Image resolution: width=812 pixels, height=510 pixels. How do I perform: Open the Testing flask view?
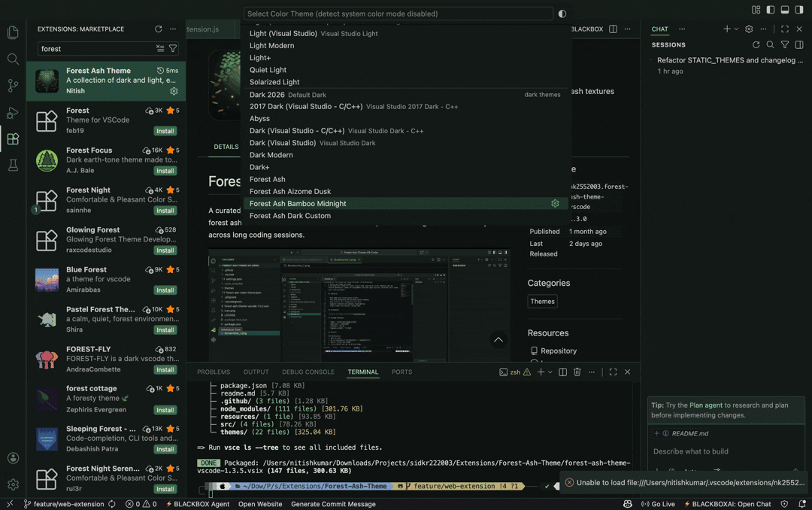tap(13, 165)
